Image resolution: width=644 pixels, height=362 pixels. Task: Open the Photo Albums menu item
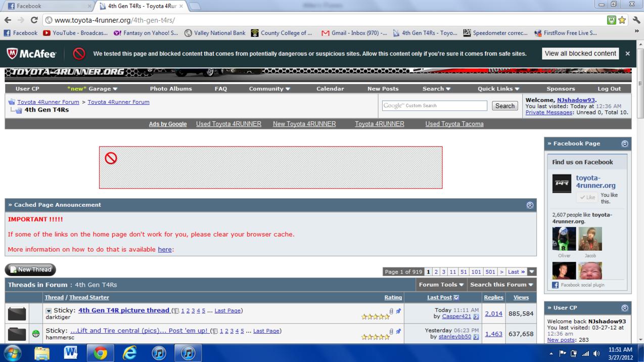tap(171, 88)
